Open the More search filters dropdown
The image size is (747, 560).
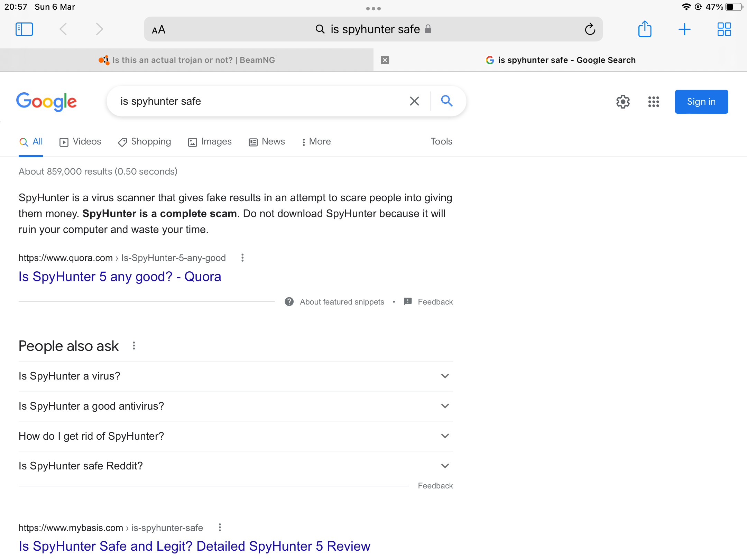[x=316, y=142]
